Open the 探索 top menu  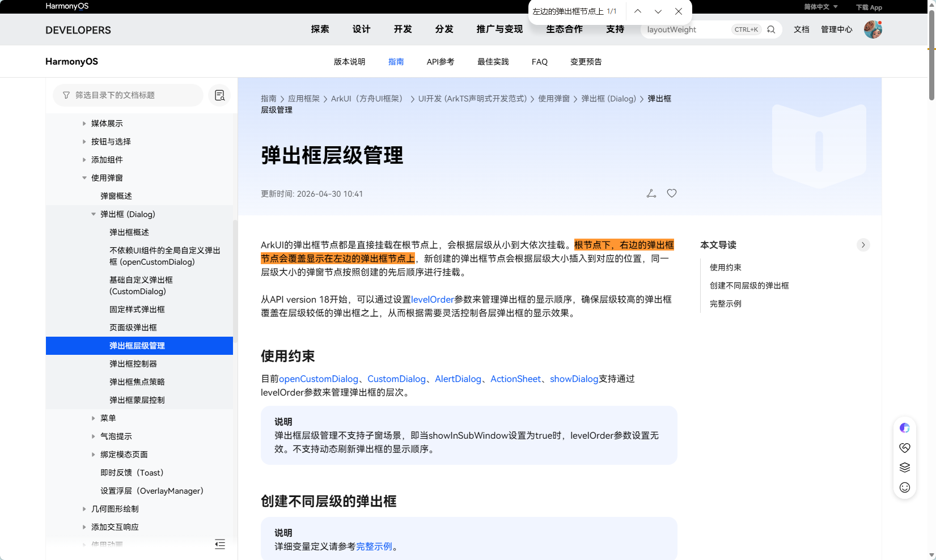pos(320,29)
